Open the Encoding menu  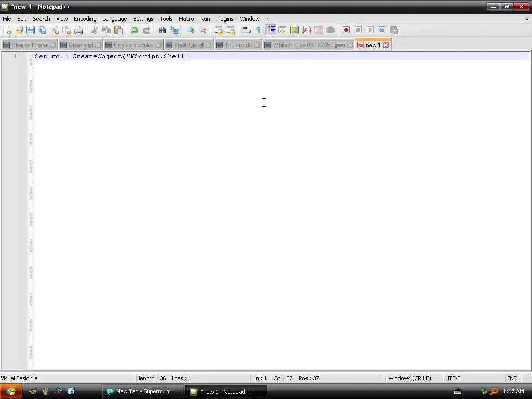[85, 19]
